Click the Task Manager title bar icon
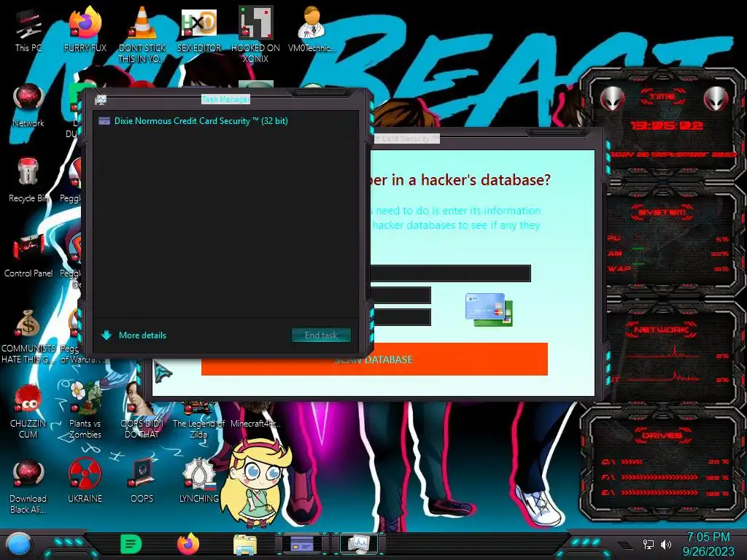Image resolution: width=747 pixels, height=560 pixels. pos(101,99)
